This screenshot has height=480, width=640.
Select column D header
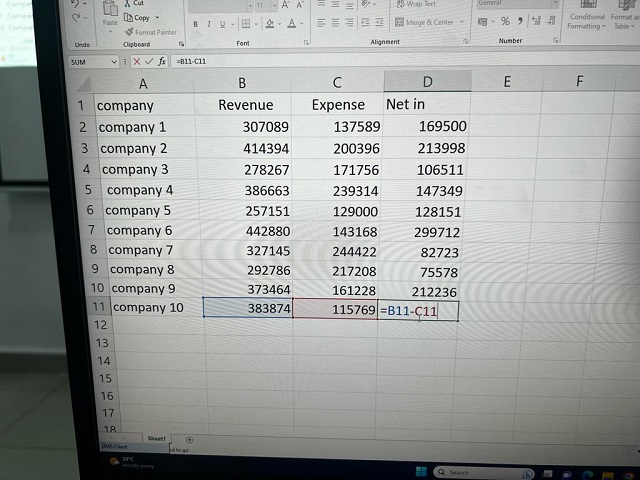(x=427, y=82)
